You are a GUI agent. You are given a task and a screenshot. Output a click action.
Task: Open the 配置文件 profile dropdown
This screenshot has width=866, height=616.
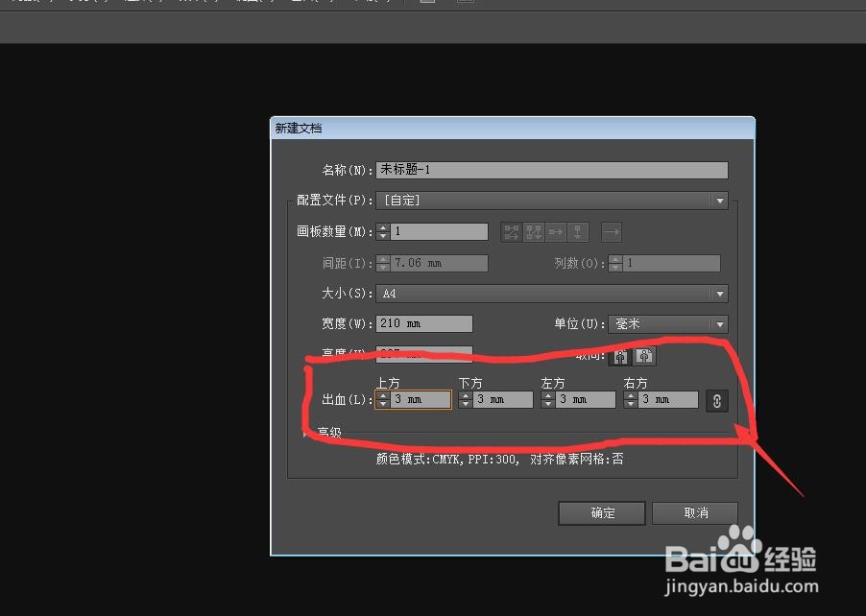point(719,200)
